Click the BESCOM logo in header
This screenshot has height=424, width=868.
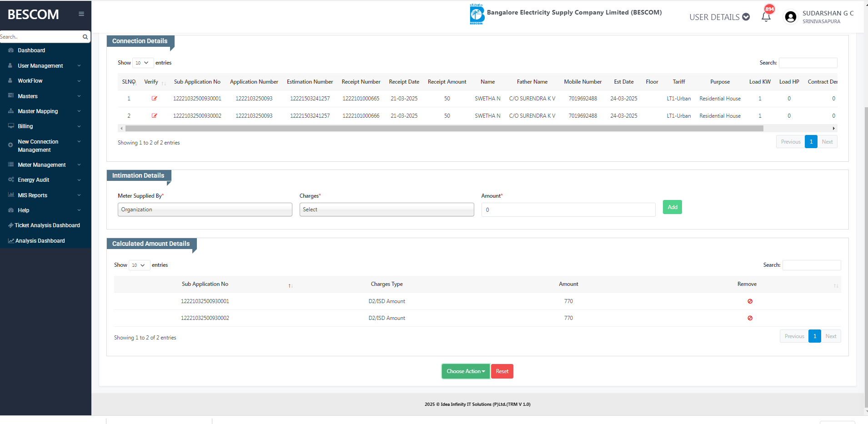pos(477,14)
